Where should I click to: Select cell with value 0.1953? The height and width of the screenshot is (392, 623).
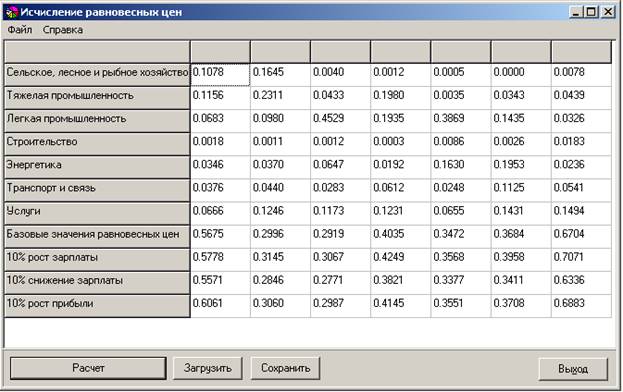(521, 167)
